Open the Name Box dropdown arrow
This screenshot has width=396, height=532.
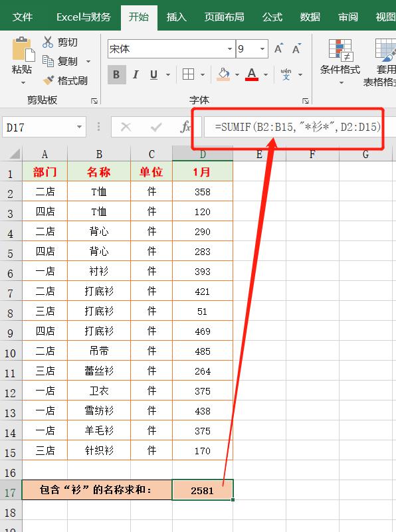(80, 127)
